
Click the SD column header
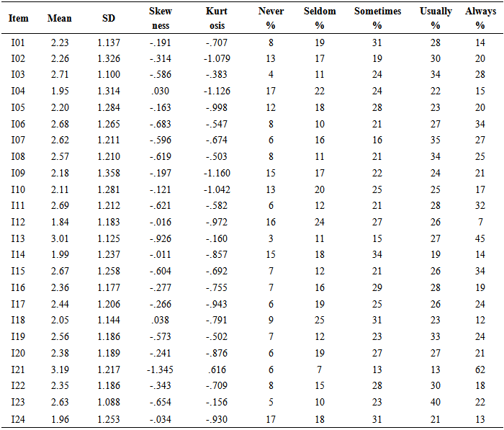pos(109,18)
